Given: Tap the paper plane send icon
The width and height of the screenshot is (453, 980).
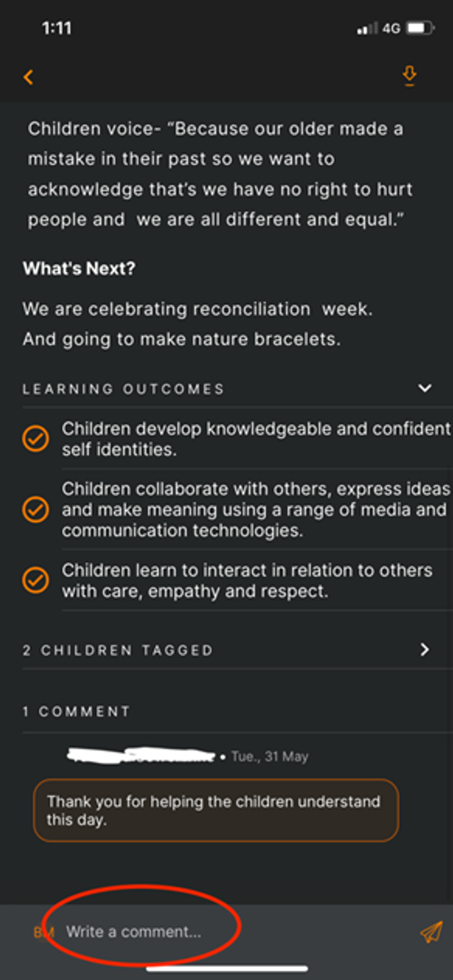Looking at the screenshot, I should [431, 932].
